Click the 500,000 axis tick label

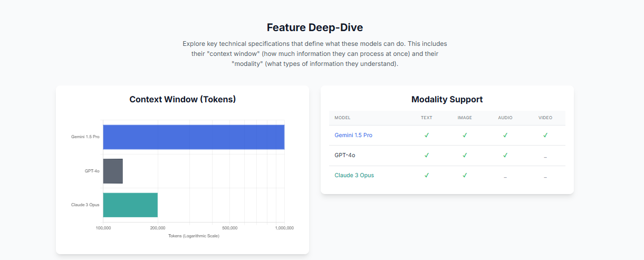[x=230, y=228]
